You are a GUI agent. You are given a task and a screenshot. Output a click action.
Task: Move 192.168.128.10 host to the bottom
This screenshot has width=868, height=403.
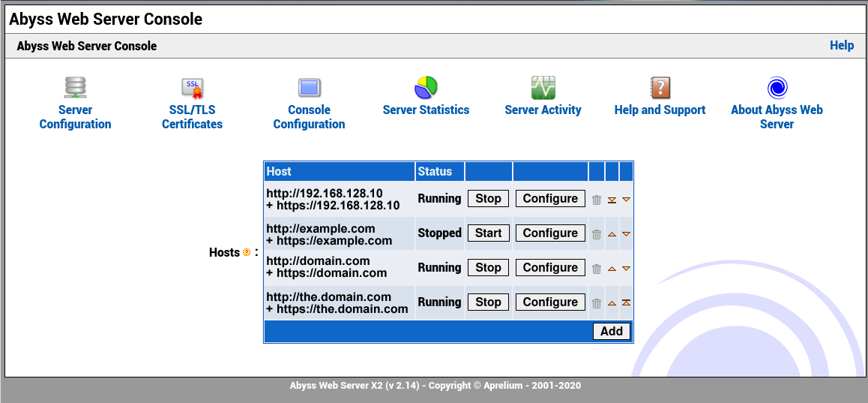coord(612,200)
